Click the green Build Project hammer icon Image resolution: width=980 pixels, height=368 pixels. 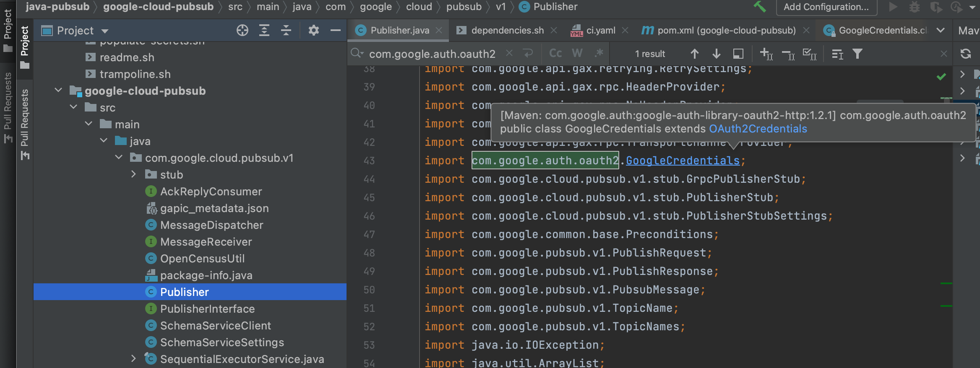pos(760,7)
